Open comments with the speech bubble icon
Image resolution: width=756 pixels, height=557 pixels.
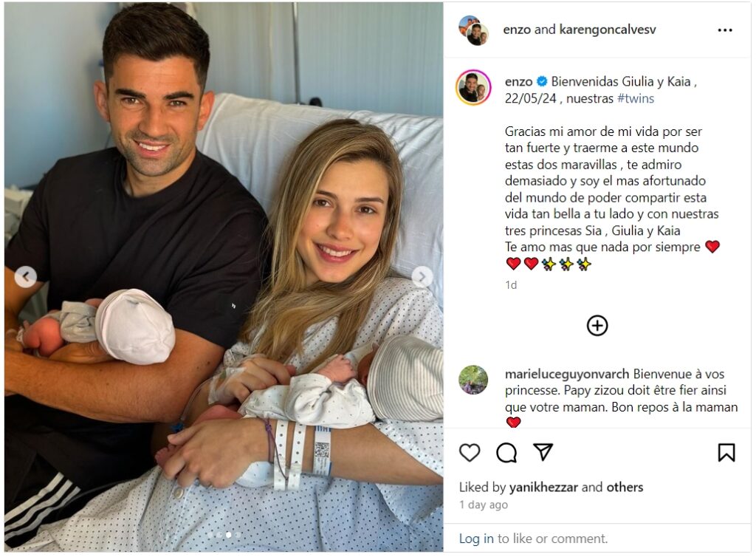click(506, 453)
